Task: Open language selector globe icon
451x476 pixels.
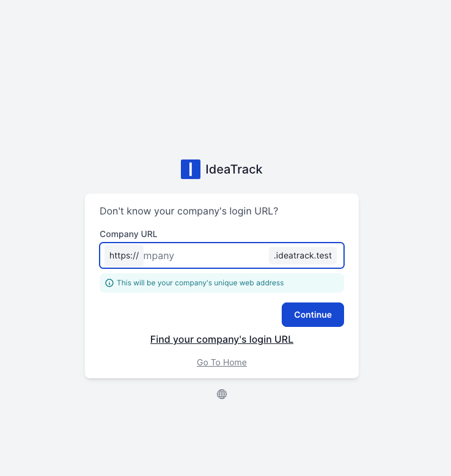Action: click(x=222, y=394)
